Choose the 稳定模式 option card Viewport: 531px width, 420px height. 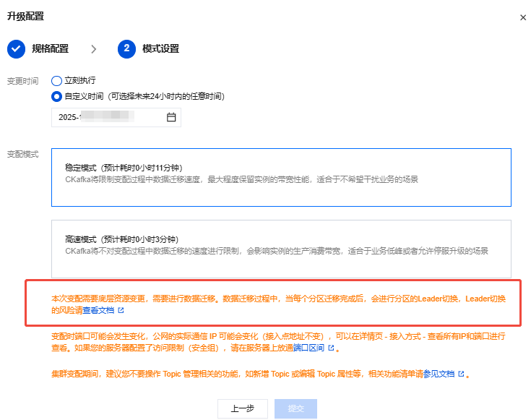(281, 177)
